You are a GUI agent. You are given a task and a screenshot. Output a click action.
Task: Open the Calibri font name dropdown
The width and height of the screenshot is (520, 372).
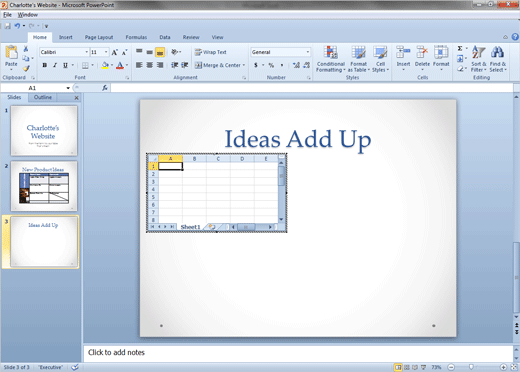click(x=87, y=52)
